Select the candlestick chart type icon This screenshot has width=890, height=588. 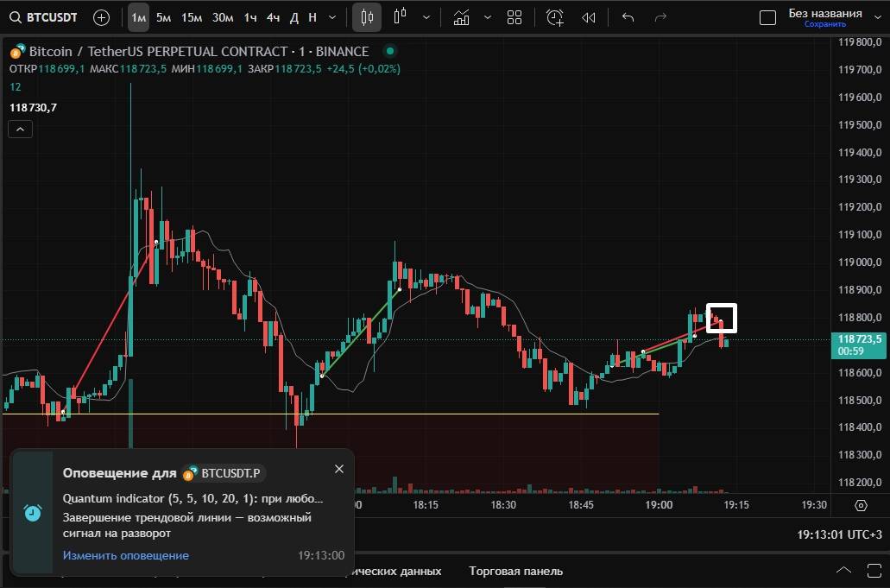(367, 17)
